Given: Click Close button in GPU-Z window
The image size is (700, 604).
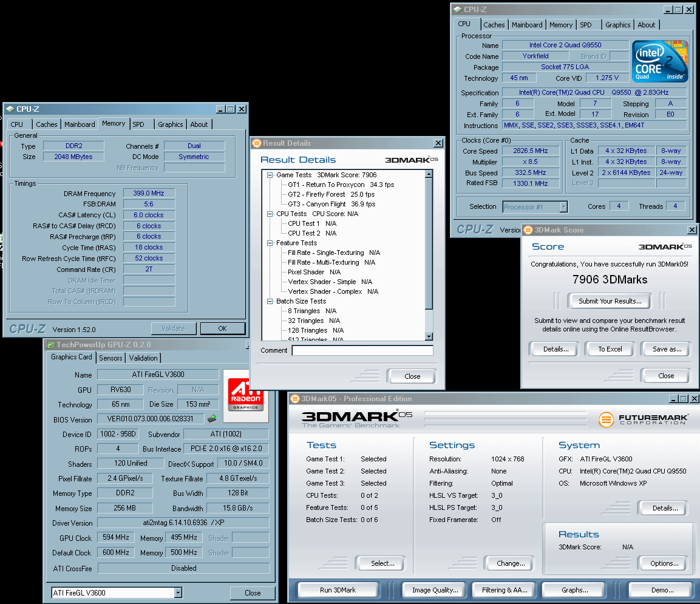Looking at the screenshot, I should click(252, 593).
